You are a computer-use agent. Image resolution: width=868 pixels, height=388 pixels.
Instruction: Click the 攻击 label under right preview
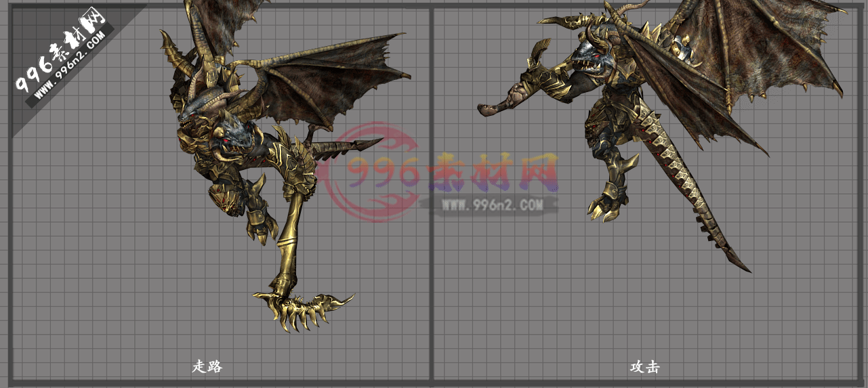tap(644, 367)
